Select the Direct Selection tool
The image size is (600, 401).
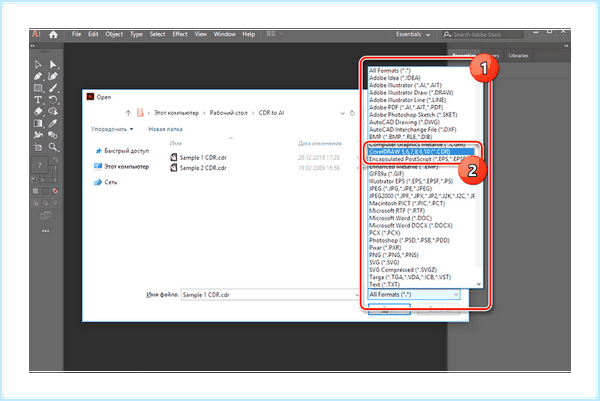tap(53, 64)
